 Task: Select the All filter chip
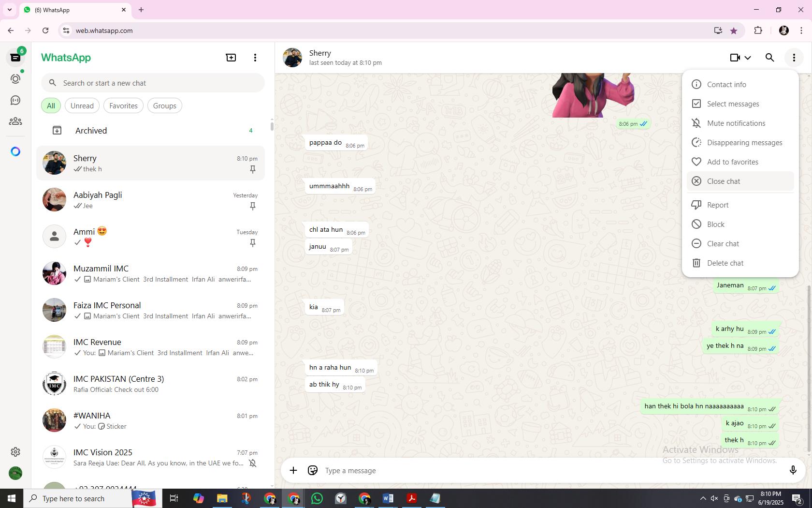pos(51,105)
